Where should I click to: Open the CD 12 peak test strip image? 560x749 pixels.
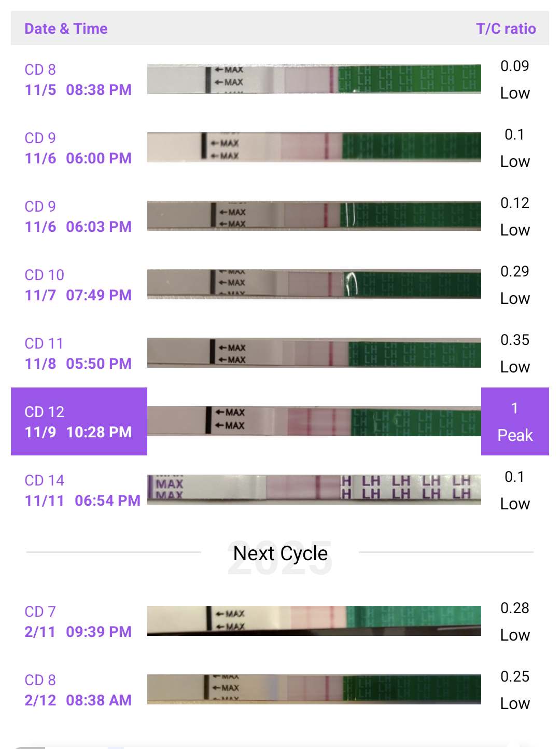click(314, 421)
